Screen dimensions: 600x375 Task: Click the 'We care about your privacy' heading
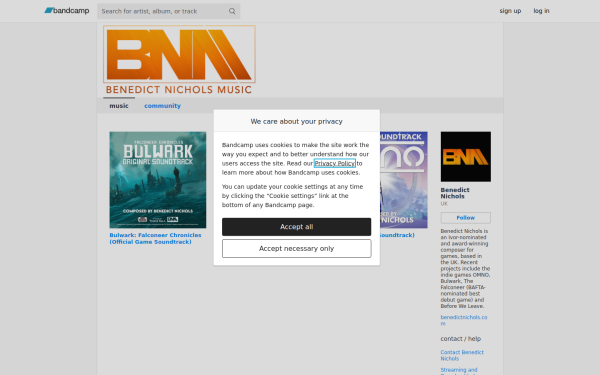[297, 121]
